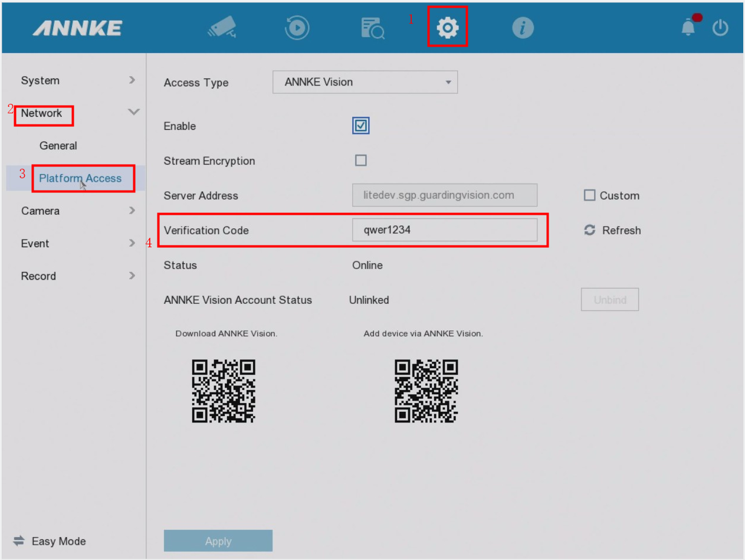
Task: Click the Download ANNKE Vision caption
Action: pos(227,333)
